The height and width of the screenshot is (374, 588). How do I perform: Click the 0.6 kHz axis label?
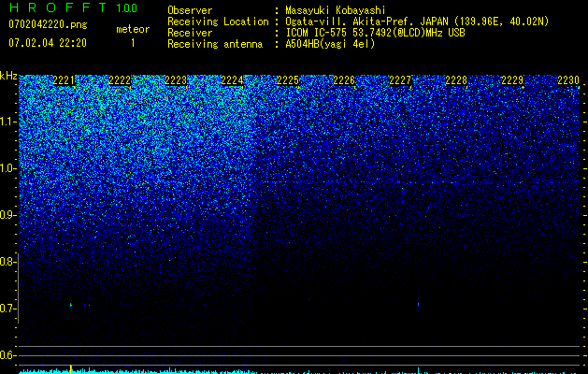[x=7, y=355]
